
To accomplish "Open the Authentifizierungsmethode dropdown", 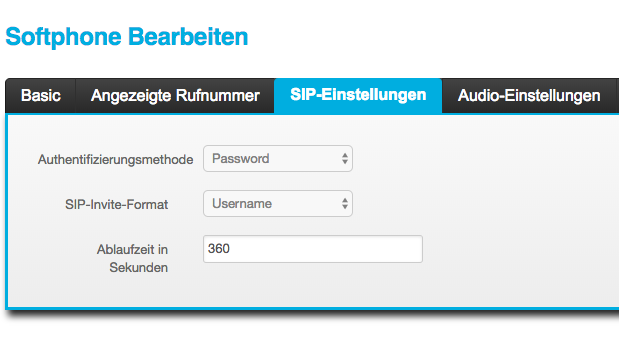I will click(278, 159).
